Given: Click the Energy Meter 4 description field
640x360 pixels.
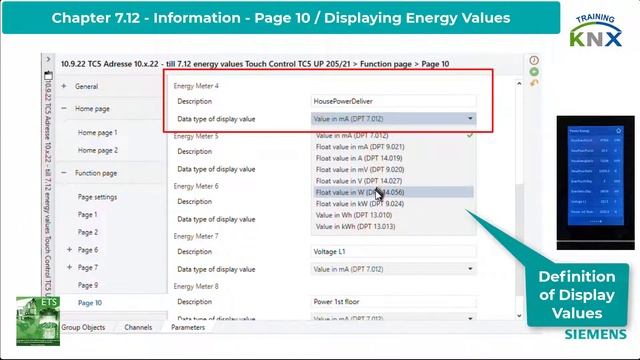Looking at the screenshot, I should pos(393,101).
